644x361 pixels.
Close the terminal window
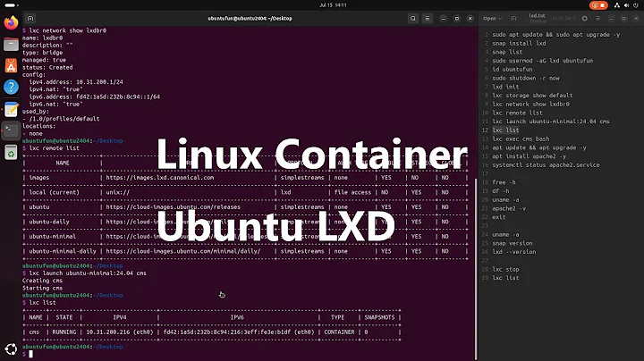[470, 19]
